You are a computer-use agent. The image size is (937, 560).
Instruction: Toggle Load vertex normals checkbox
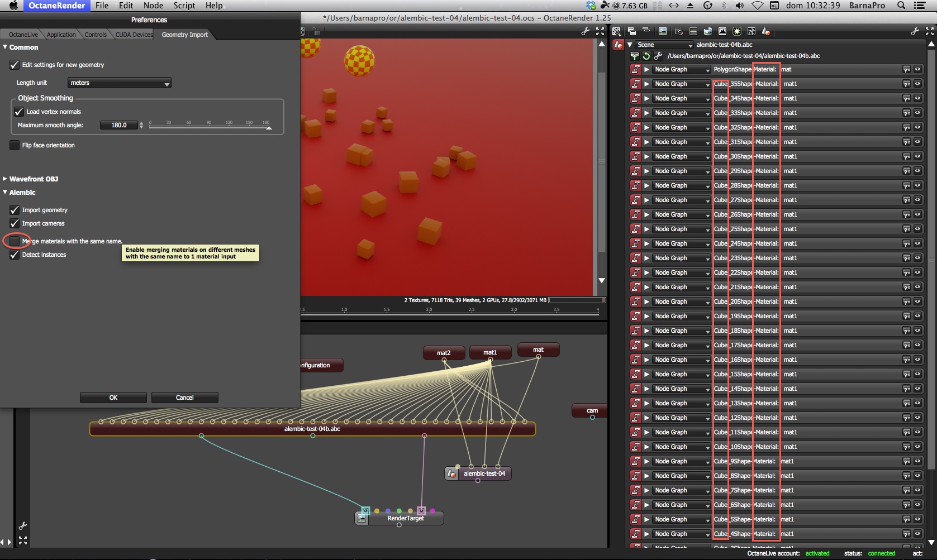click(19, 112)
